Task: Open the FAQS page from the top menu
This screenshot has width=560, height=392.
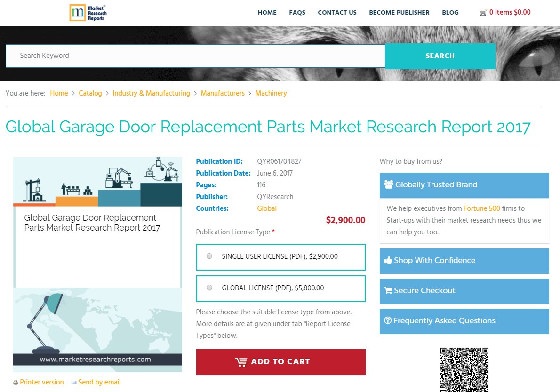Action: click(297, 13)
